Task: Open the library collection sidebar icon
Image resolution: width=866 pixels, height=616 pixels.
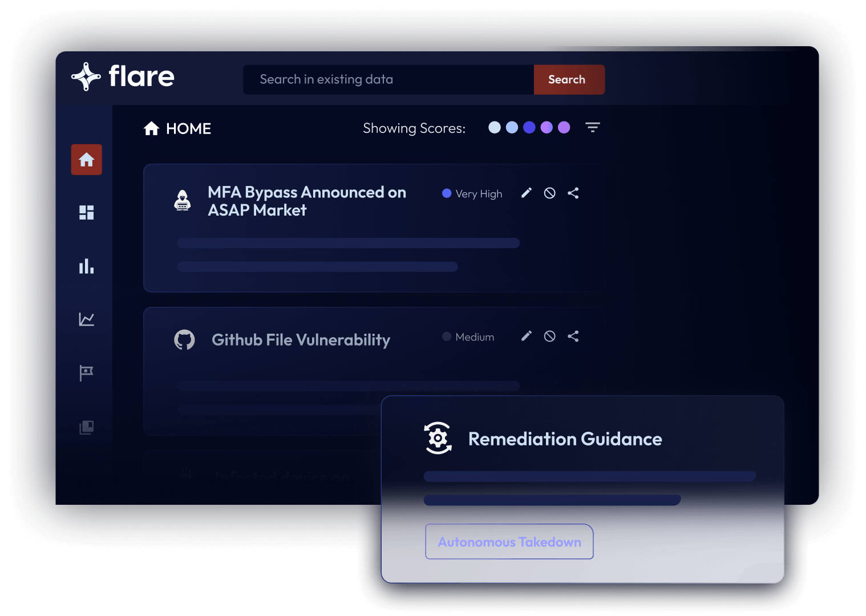Action: (87, 427)
